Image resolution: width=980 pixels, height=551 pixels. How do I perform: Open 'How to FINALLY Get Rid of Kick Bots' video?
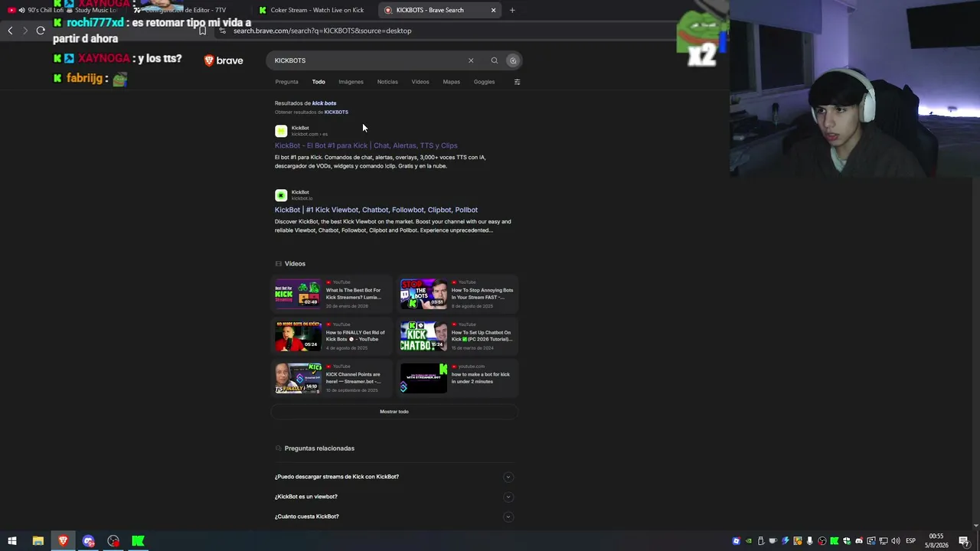pyautogui.click(x=355, y=336)
